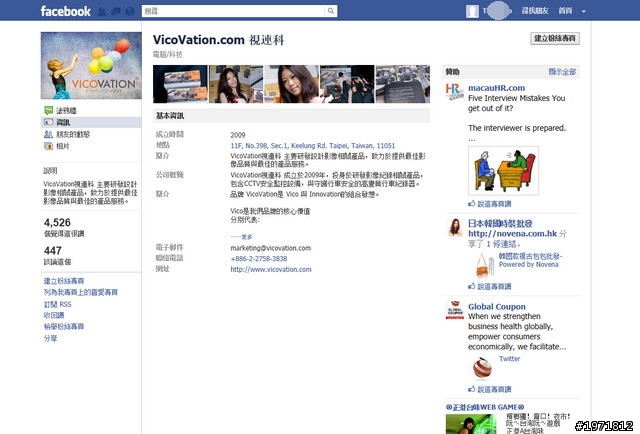Click the create a page button at top right

coord(555,38)
